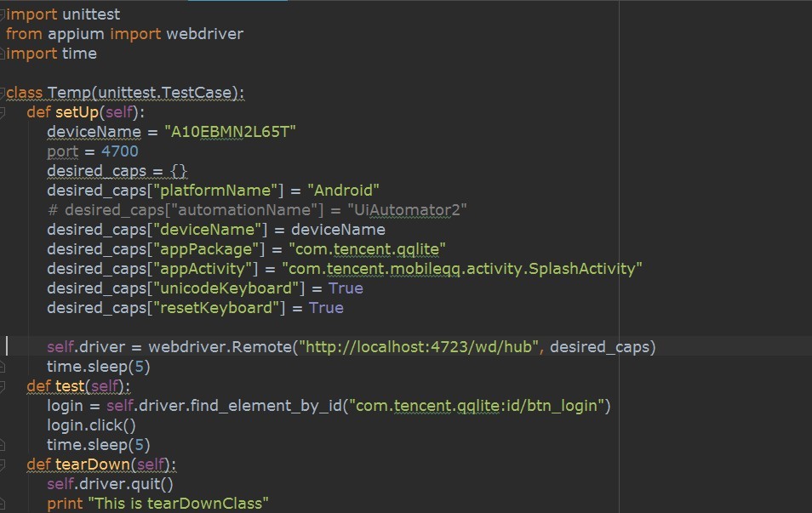Click the commented automationName line

tap(257, 210)
